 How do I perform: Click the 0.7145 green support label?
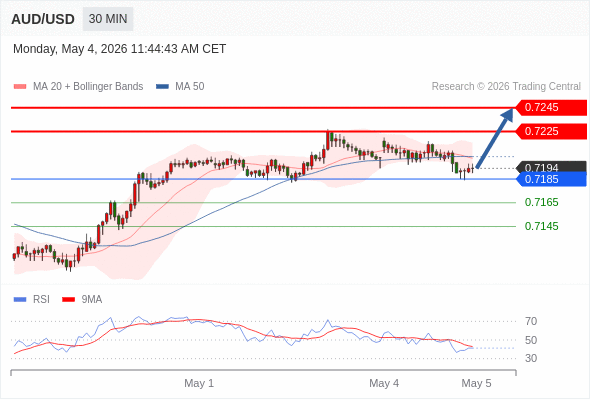point(541,226)
